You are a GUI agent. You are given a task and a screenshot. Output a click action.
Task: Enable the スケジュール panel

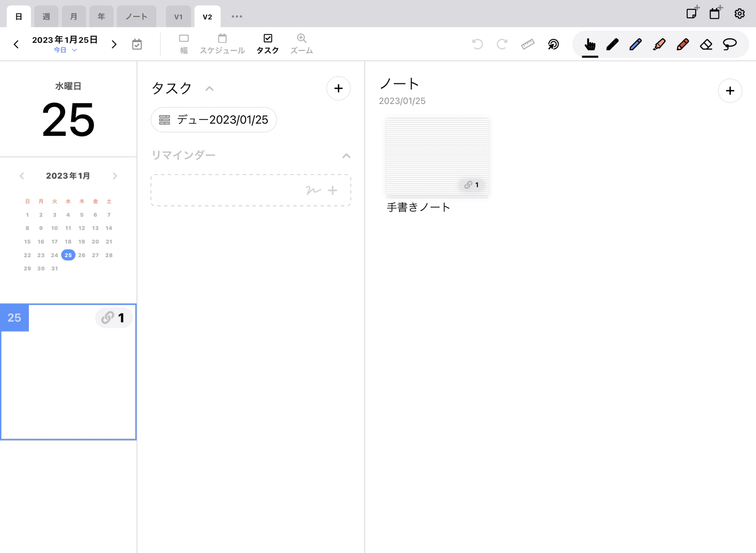click(x=222, y=42)
